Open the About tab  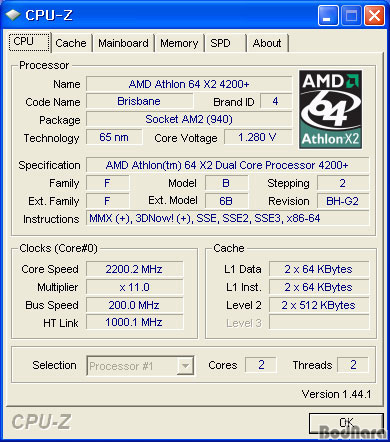tap(267, 43)
